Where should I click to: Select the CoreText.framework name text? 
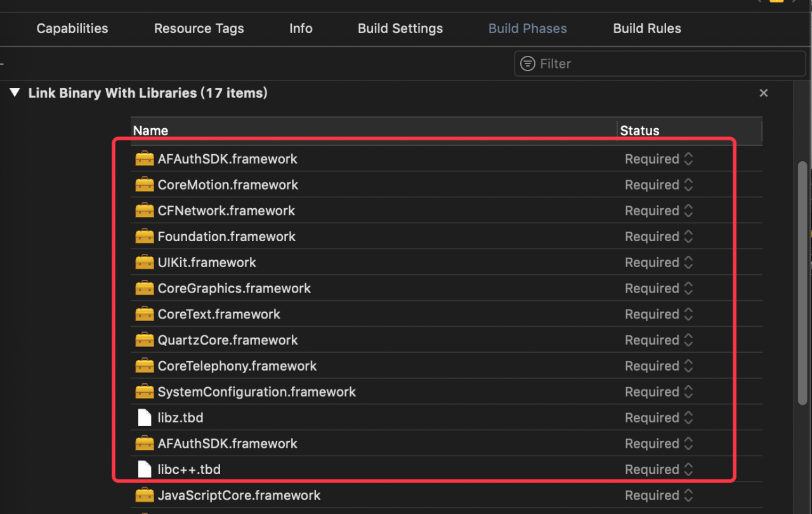(219, 314)
